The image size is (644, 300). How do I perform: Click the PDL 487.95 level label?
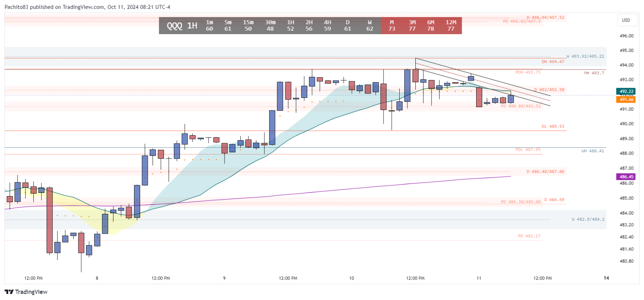(x=528, y=150)
